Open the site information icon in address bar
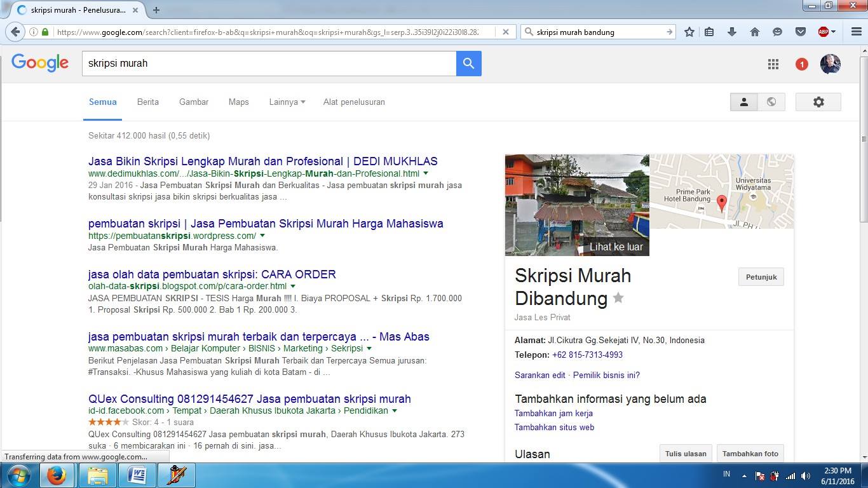The height and width of the screenshot is (488, 868). [x=34, y=32]
